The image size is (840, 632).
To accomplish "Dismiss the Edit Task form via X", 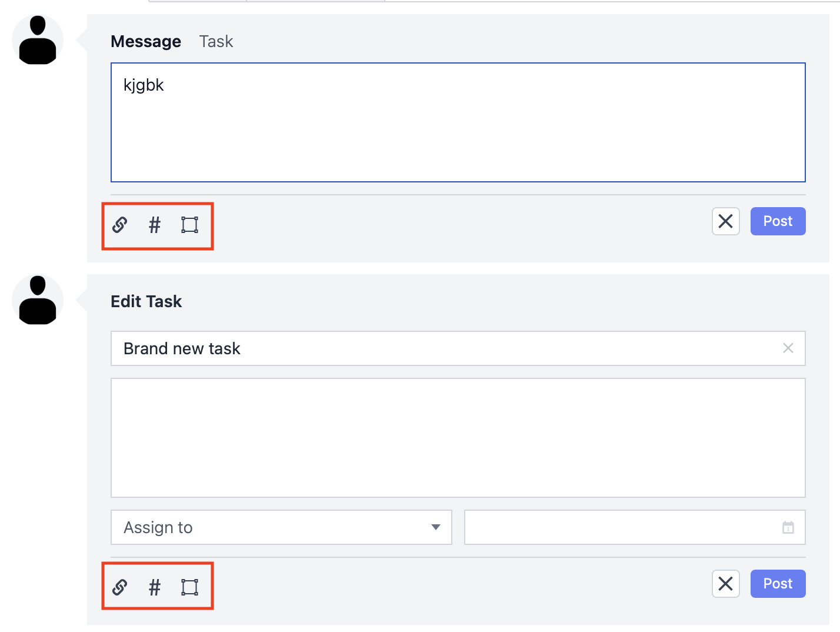I will pos(725,584).
